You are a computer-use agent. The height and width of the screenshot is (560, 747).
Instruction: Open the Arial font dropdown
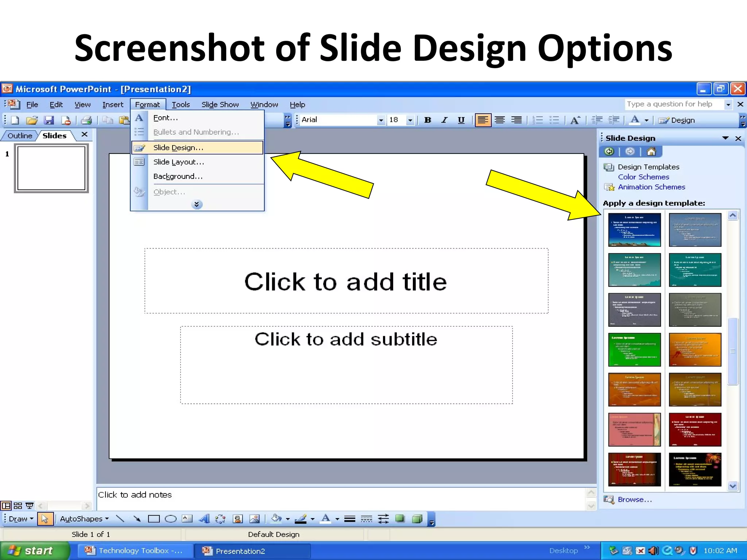pos(381,120)
